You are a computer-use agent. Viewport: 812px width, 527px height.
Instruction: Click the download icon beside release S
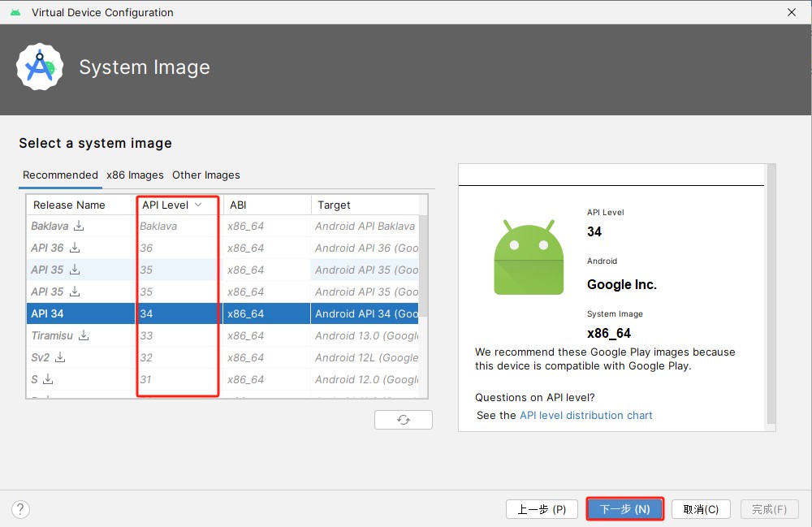48,379
